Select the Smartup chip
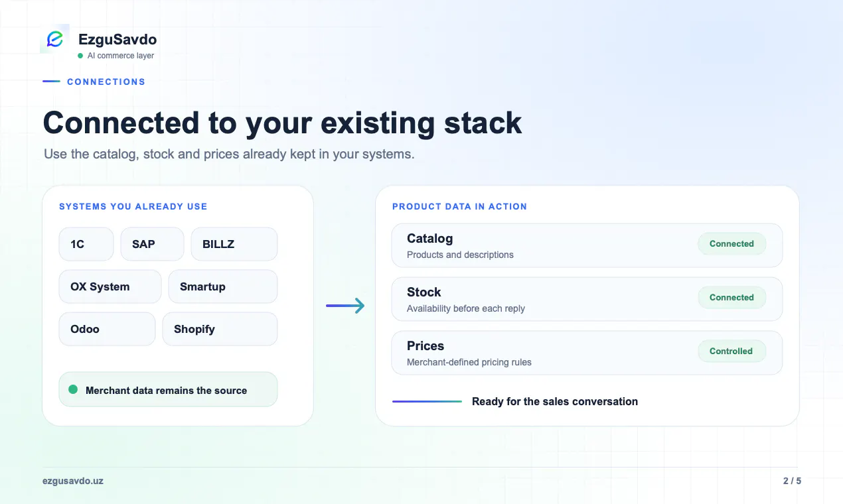The image size is (843, 504). click(223, 286)
